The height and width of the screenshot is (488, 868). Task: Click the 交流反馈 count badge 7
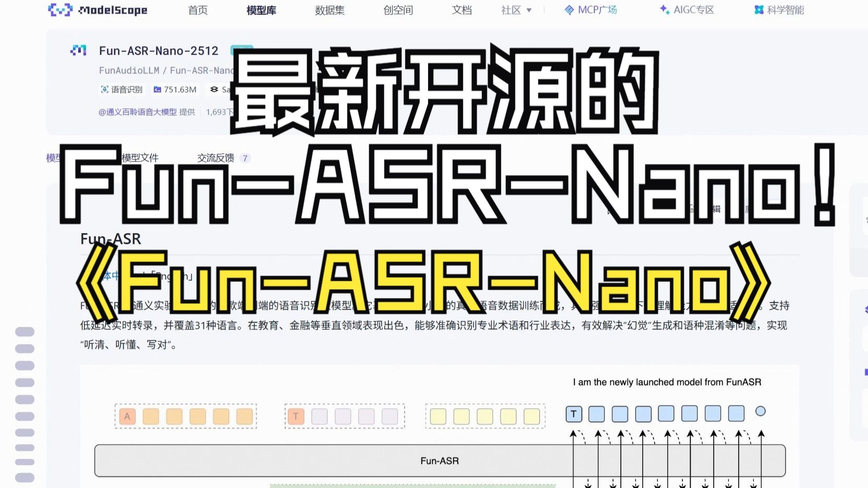pyautogui.click(x=245, y=158)
